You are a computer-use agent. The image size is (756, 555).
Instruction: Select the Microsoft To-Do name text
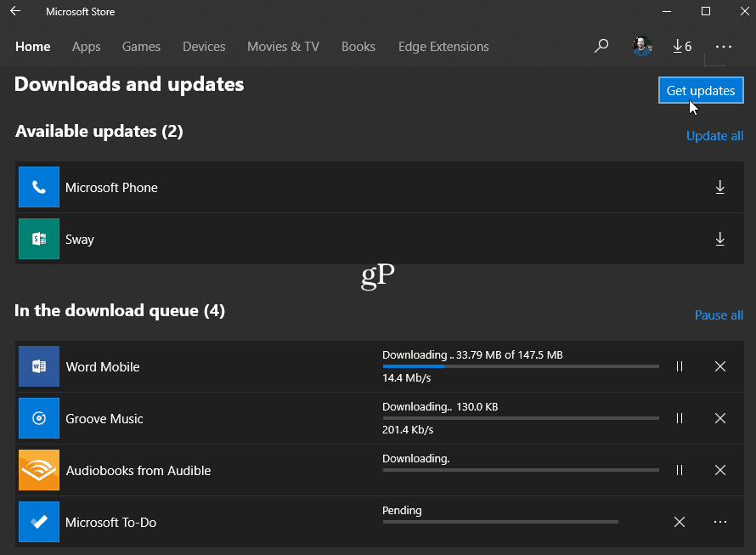(111, 522)
